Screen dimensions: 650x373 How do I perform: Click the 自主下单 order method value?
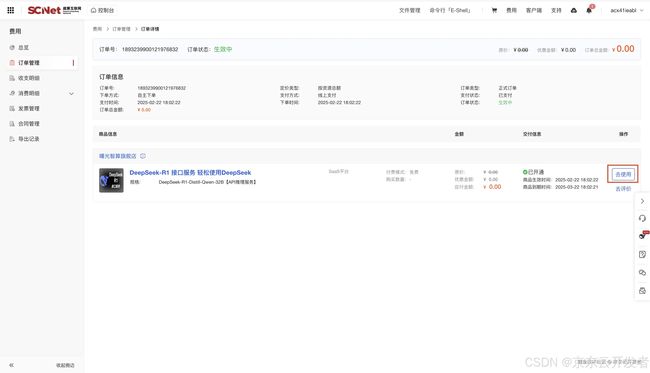[x=146, y=95]
